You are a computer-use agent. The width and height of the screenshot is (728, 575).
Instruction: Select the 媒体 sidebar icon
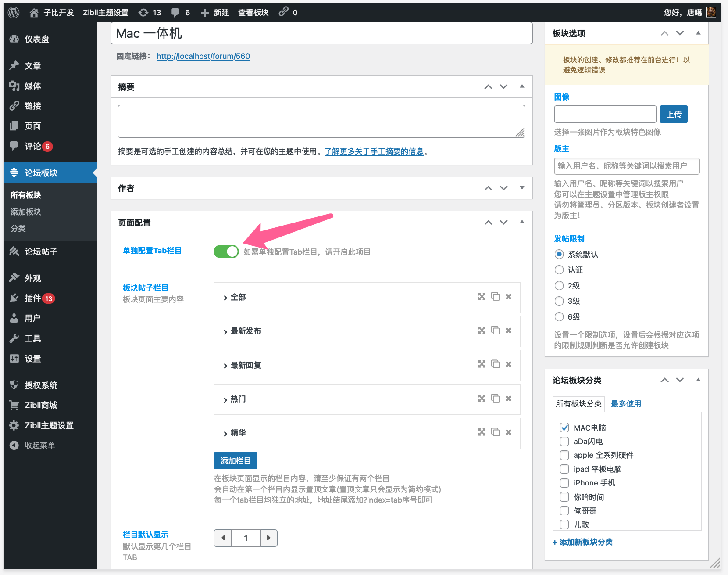pos(14,86)
